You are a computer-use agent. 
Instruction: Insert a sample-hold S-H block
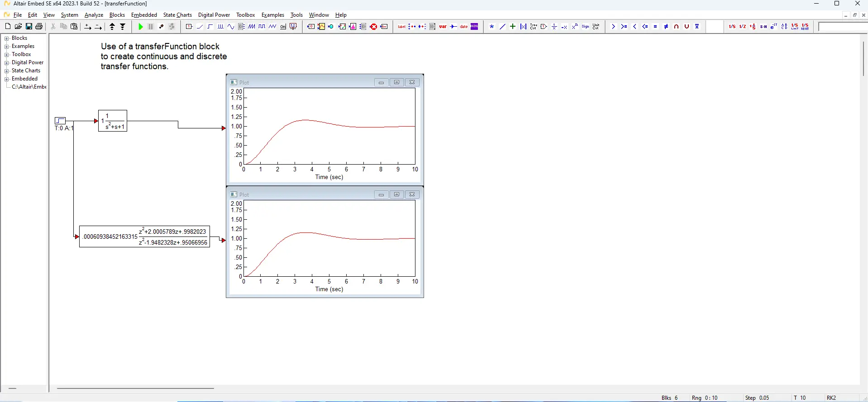click(x=763, y=27)
